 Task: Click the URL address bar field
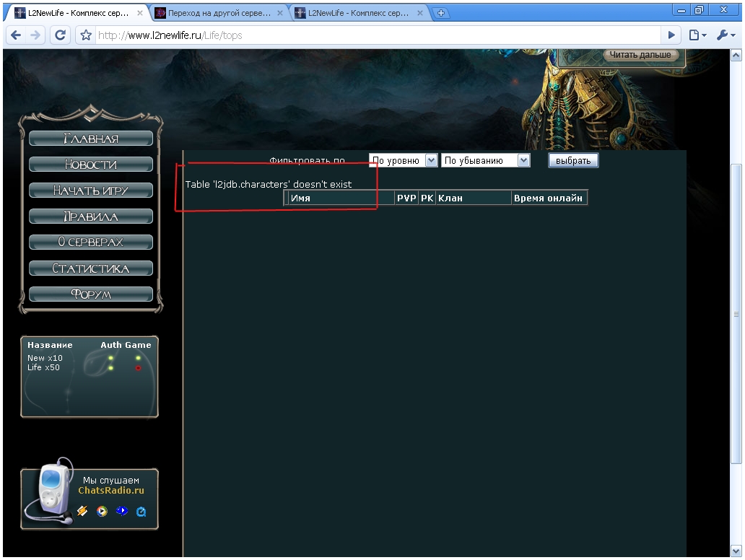point(375,35)
